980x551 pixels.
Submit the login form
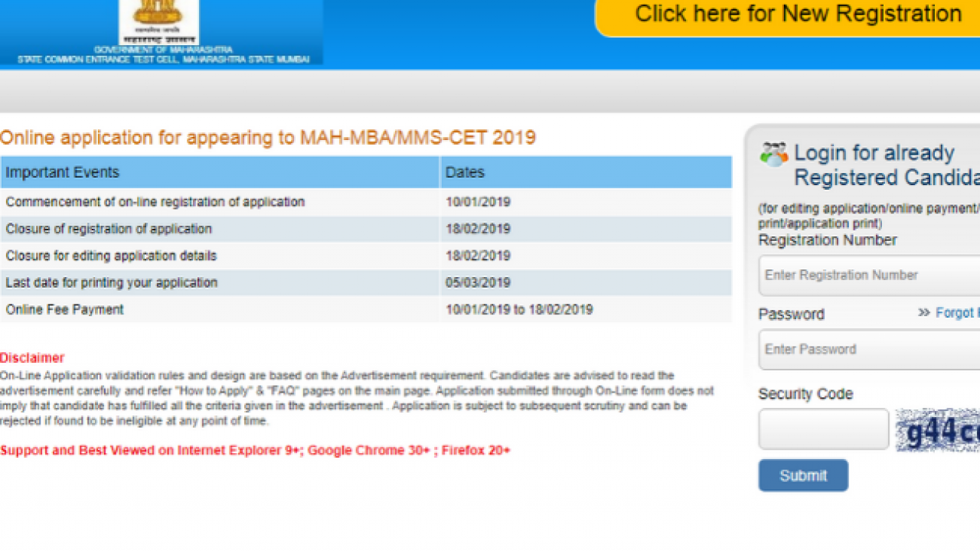803,475
